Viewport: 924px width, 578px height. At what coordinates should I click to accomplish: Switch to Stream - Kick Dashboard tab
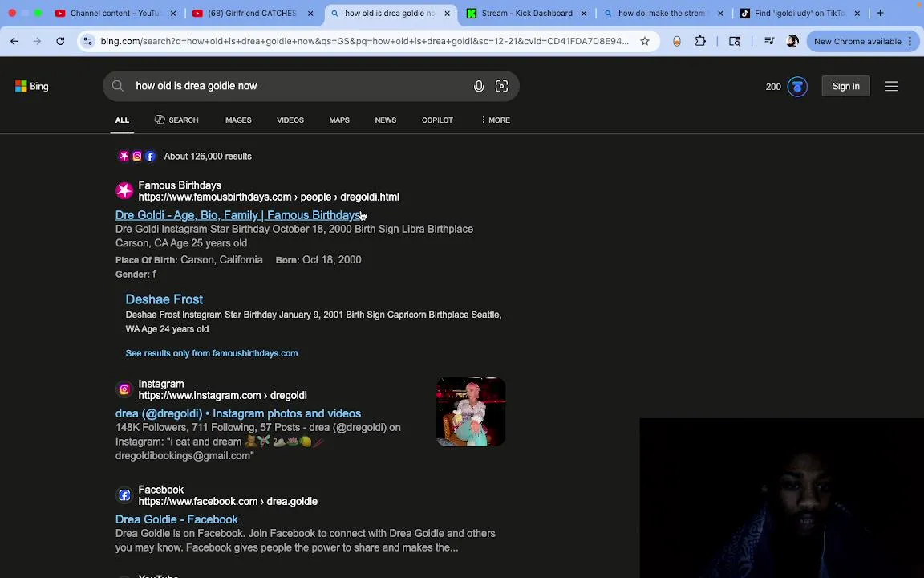[x=526, y=13]
